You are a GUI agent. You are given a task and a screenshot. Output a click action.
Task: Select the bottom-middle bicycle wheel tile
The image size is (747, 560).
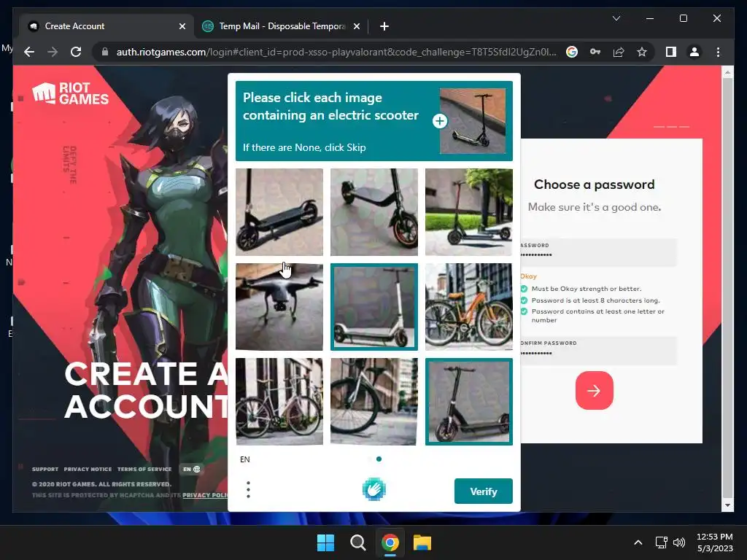(x=374, y=402)
